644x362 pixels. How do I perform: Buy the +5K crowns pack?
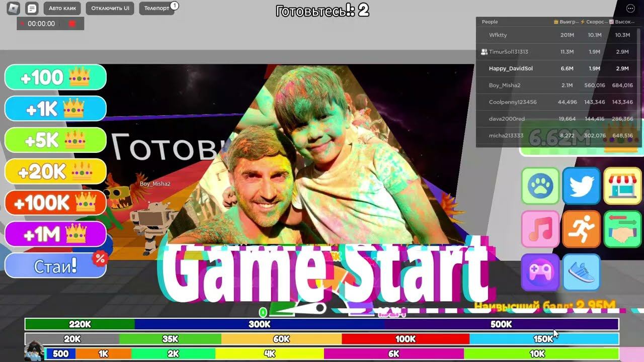point(55,140)
